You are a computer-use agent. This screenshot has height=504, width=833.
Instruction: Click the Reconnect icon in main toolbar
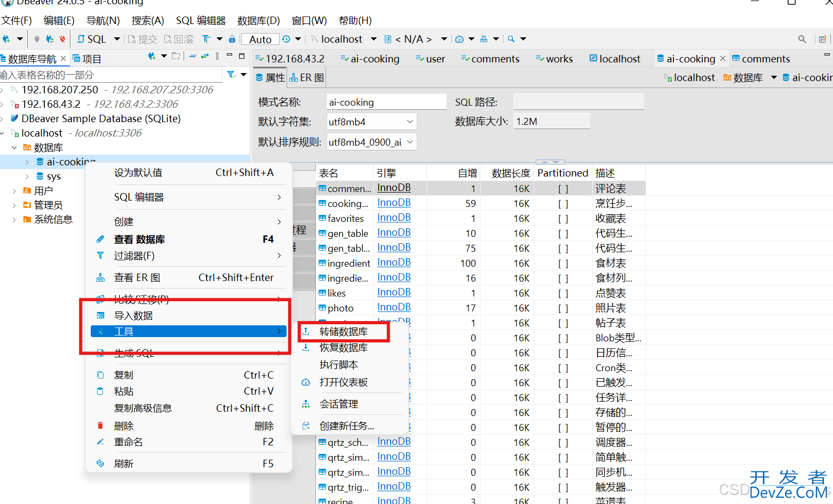point(50,39)
